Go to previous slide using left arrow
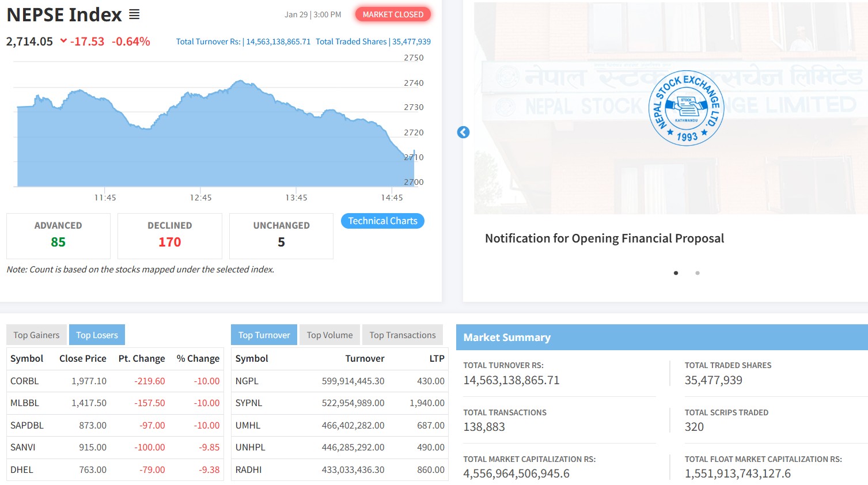 coord(463,132)
